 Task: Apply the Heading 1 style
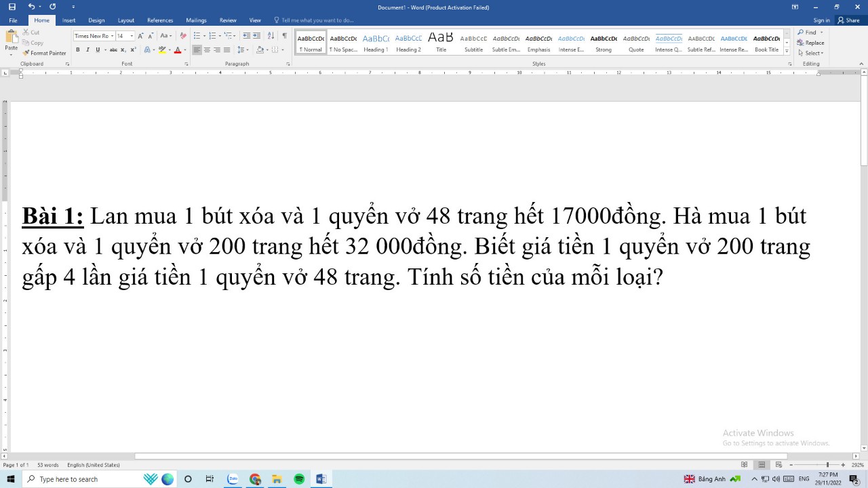[x=376, y=42]
